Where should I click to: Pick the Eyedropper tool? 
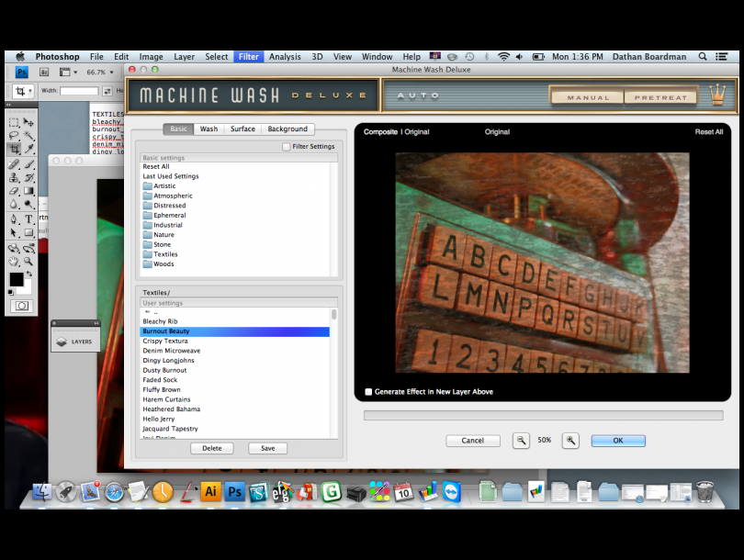tap(28, 149)
